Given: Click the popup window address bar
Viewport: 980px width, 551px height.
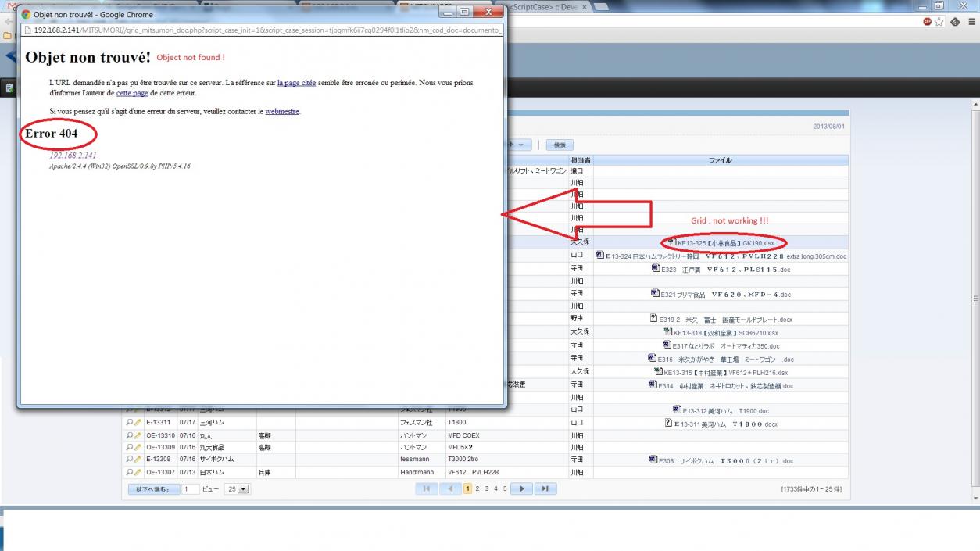Looking at the screenshot, I should point(263,30).
